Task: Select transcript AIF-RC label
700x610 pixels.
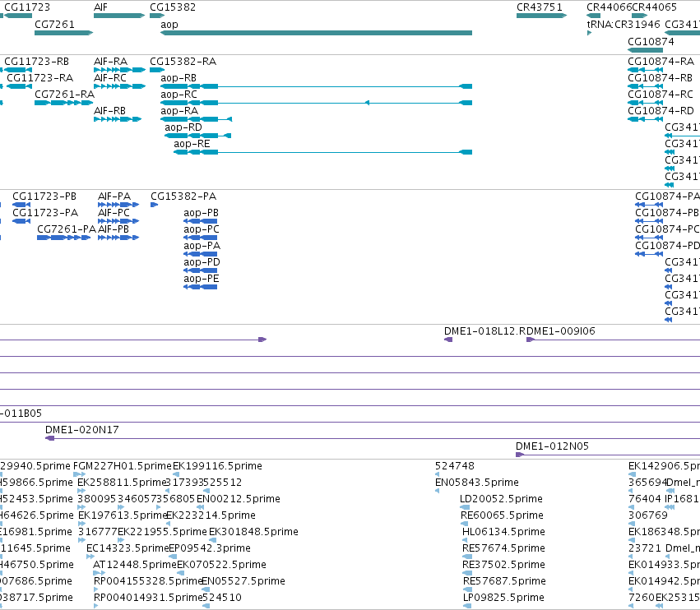Action: point(110,77)
